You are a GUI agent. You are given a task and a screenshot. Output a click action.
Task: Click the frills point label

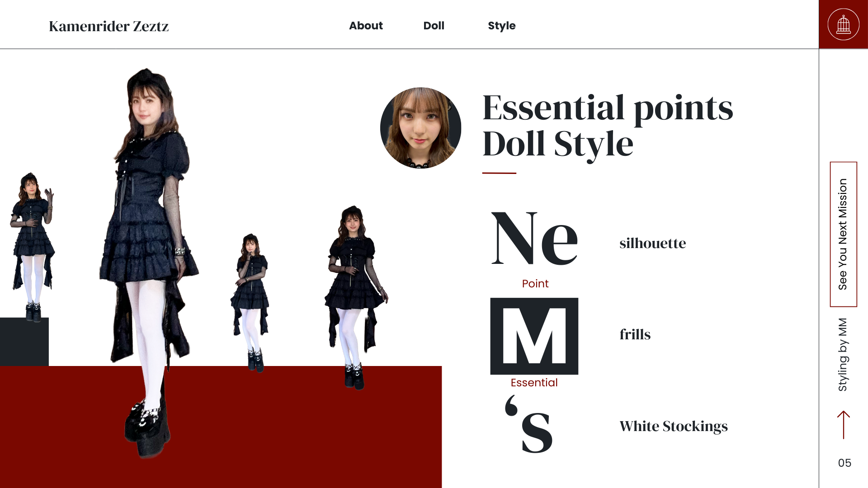[635, 334]
